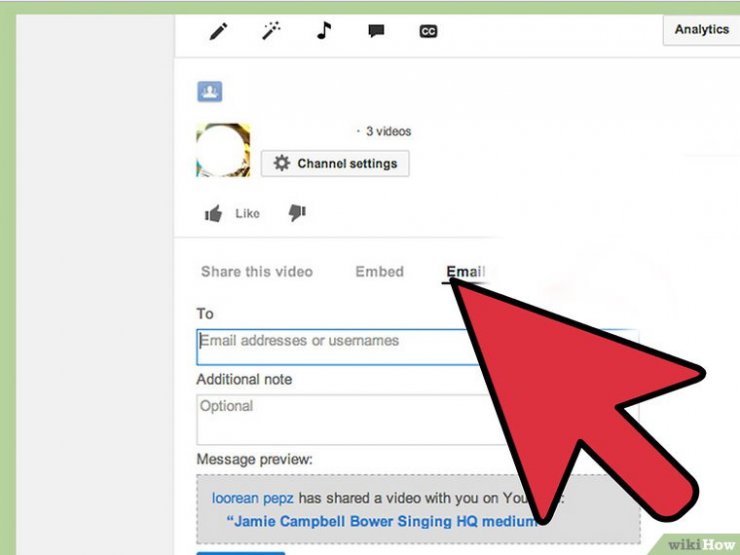Switch to the Share this video tab
740x555 pixels.
coord(257,272)
